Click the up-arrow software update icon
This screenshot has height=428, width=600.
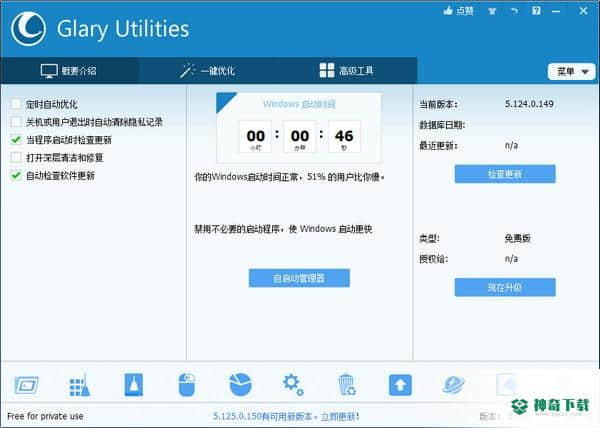400,385
